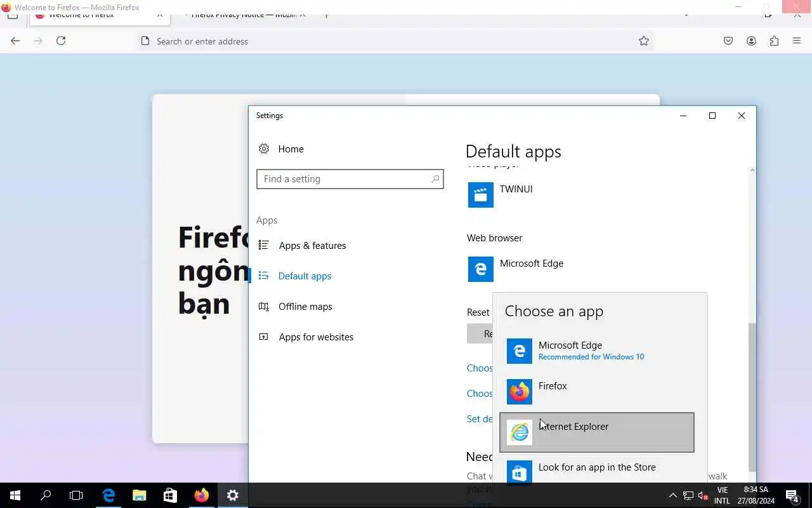The height and width of the screenshot is (508, 812).
Task: Select Firefox in Choose an app list
Action: (x=596, y=392)
